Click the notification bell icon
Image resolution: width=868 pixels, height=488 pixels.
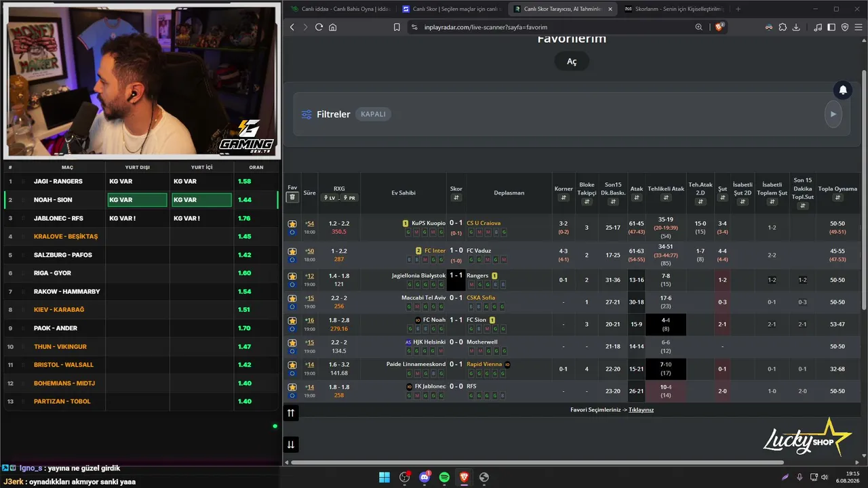843,89
